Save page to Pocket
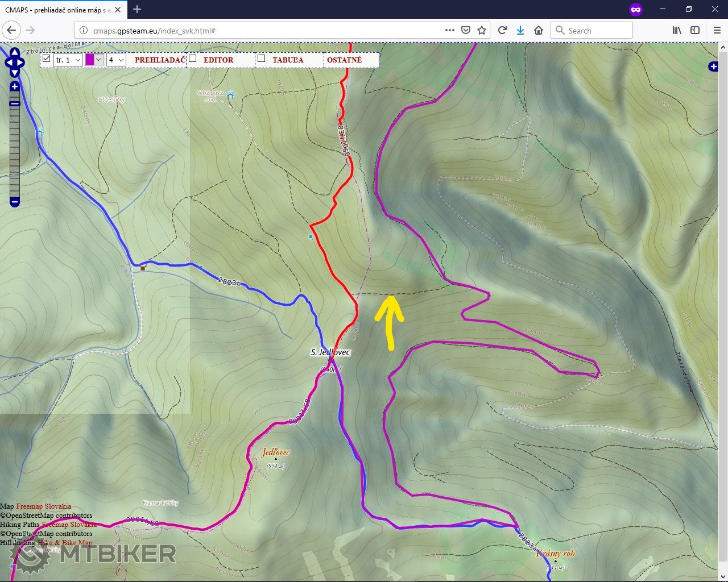 [x=466, y=31]
